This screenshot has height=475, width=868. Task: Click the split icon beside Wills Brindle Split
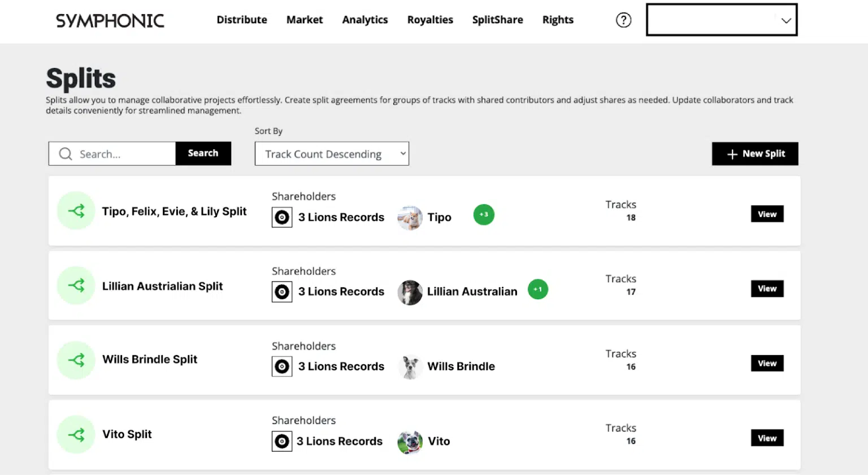[x=76, y=360]
